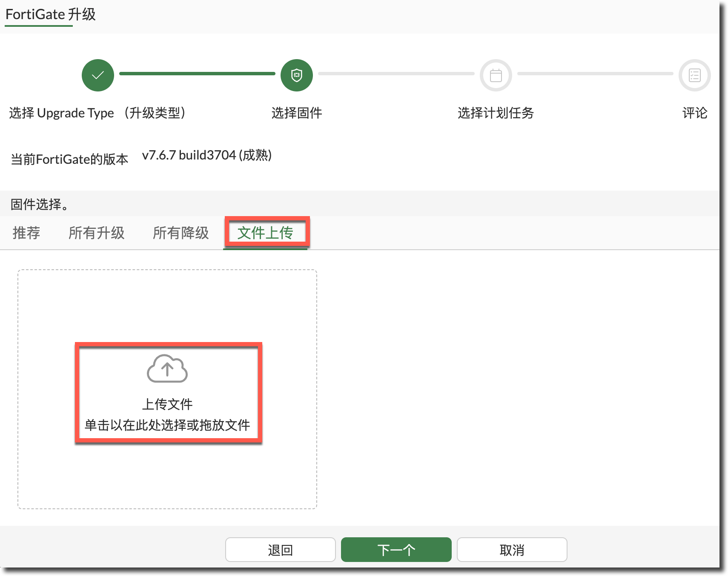Switch to the 所有升级 tab
The image size is (728, 576).
pos(97,233)
